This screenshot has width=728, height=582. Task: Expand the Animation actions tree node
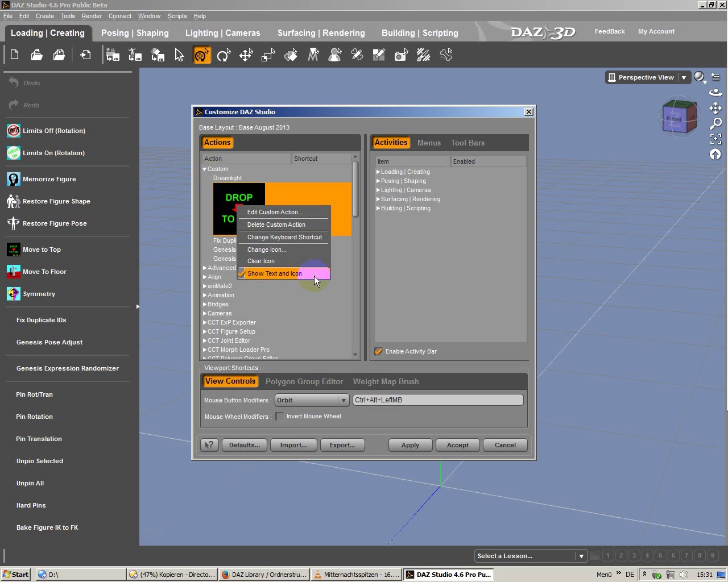click(x=205, y=295)
